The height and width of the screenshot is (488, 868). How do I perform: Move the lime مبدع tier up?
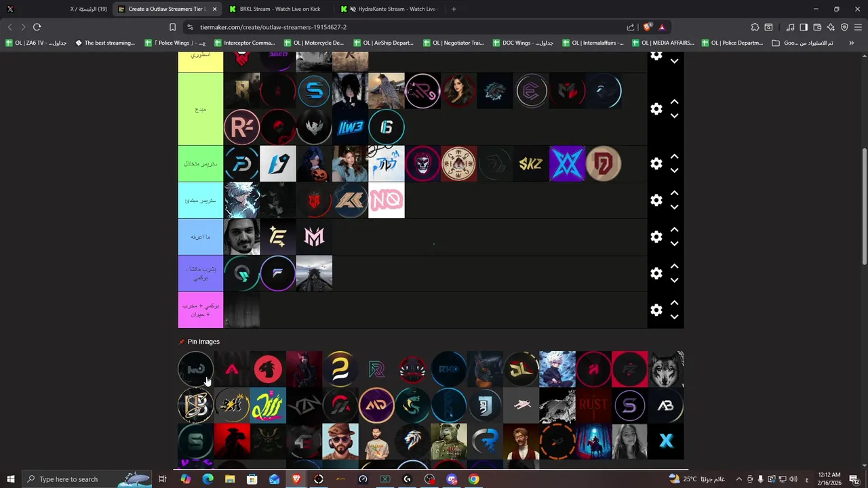(x=674, y=102)
